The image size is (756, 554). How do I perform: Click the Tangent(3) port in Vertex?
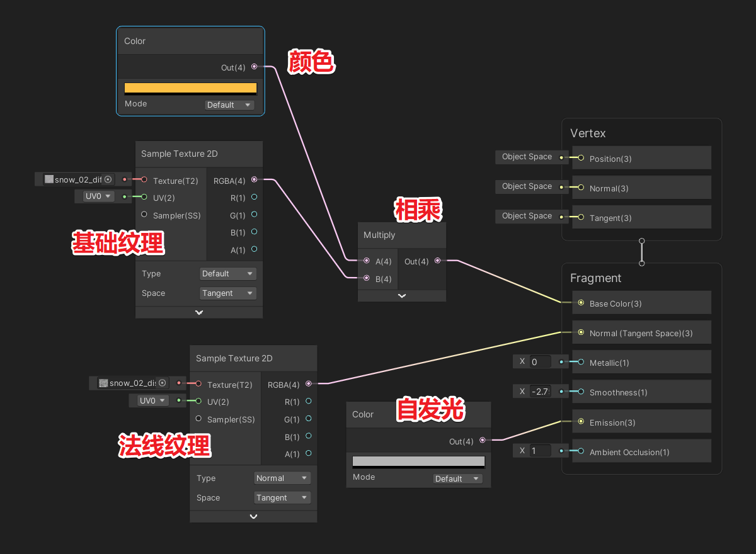[580, 217]
